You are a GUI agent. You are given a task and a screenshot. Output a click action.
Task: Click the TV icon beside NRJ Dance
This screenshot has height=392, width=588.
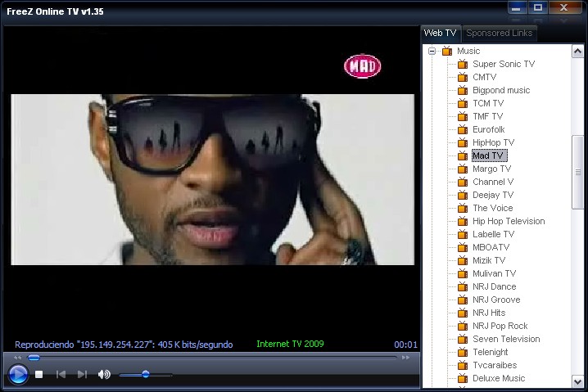click(x=463, y=286)
